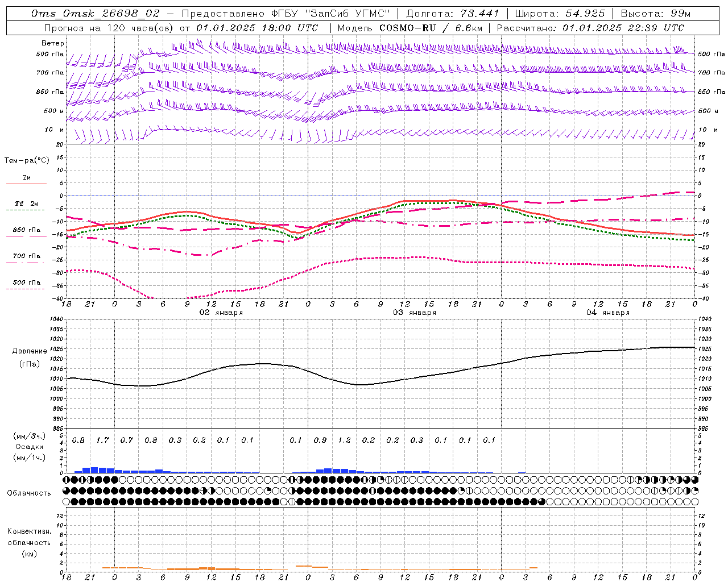Select the 03 января date label
This screenshot has width=728, height=582.
pos(415,313)
